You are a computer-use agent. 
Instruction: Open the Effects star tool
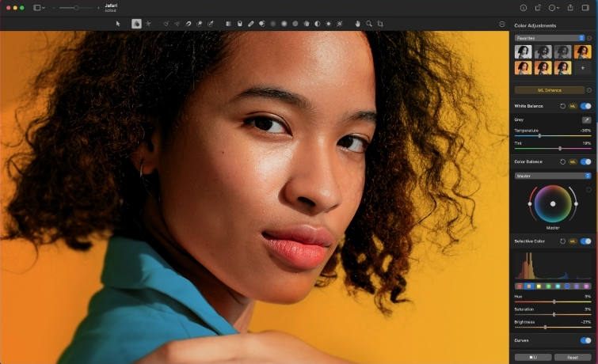148,24
